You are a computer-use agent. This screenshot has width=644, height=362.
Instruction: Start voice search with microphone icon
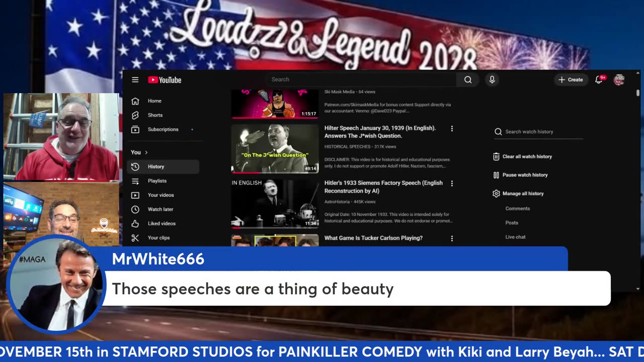coord(492,79)
